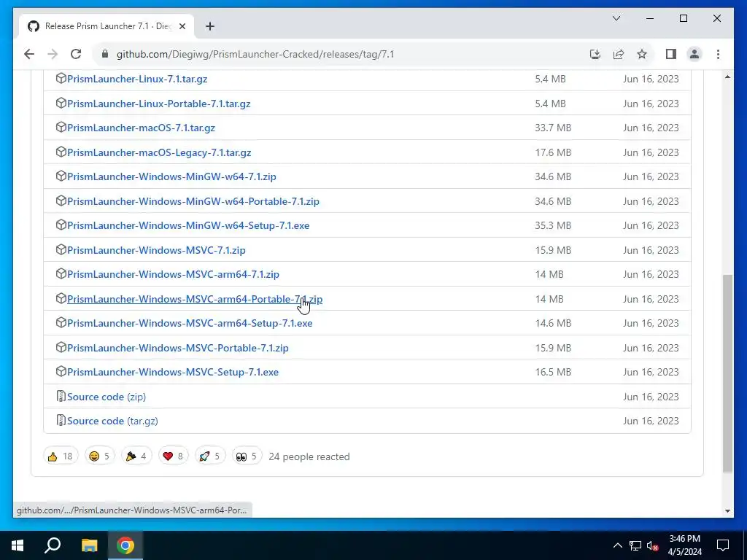Download PrismLauncher-Windows-MSVC-arm64-7.1.zip
The image size is (747, 560).
click(173, 275)
